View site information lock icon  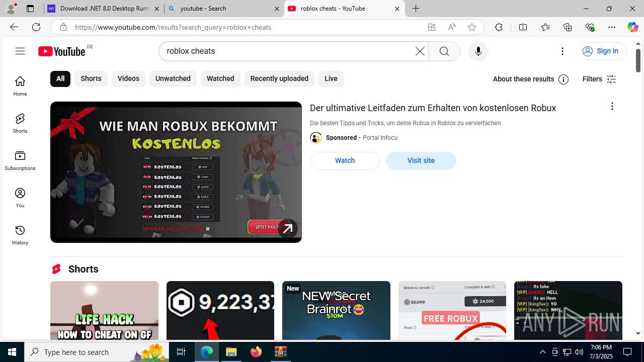[63, 27]
